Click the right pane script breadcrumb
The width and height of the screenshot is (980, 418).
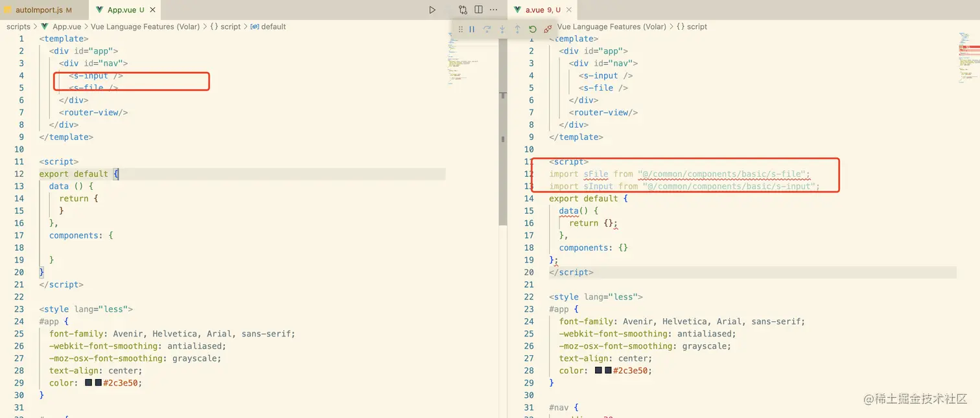(692, 27)
